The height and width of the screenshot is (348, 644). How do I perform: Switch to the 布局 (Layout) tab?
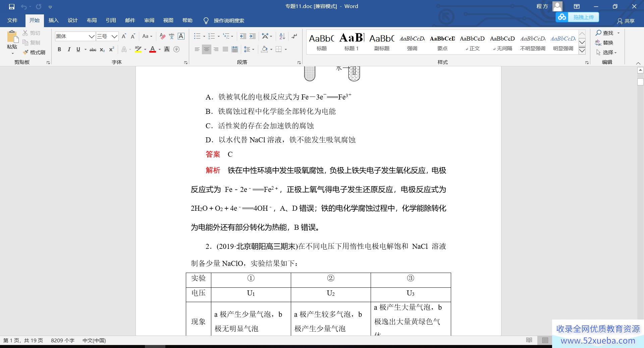[x=92, y=20]
